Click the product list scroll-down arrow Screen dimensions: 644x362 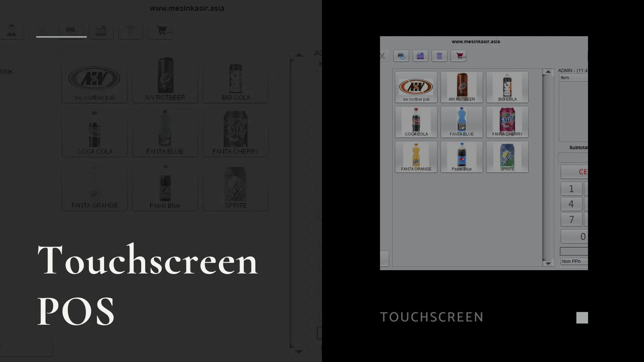pyautogui.click(x=548, y=263)
